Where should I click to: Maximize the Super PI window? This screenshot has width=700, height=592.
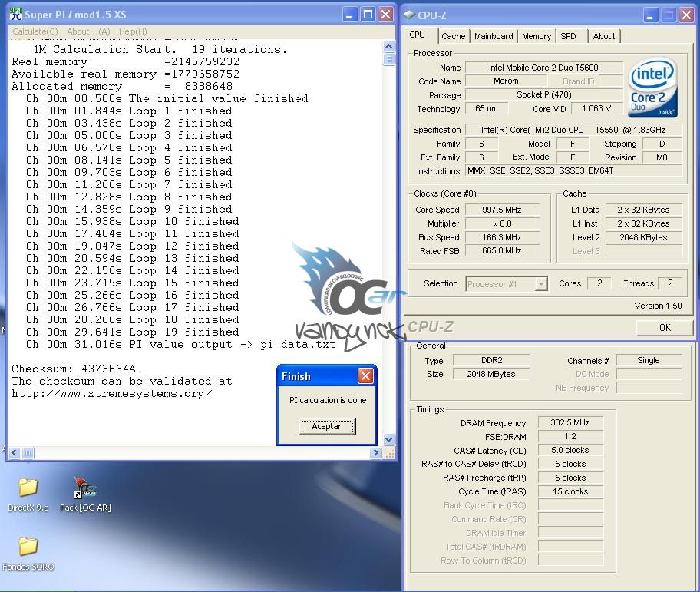point(368,15)
